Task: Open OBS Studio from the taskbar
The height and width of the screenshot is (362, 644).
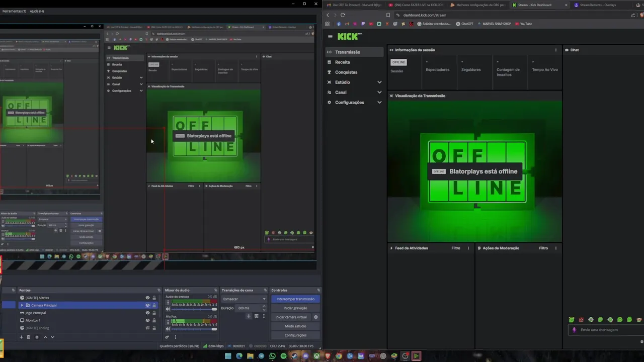Action: click(x=405, y=356)
